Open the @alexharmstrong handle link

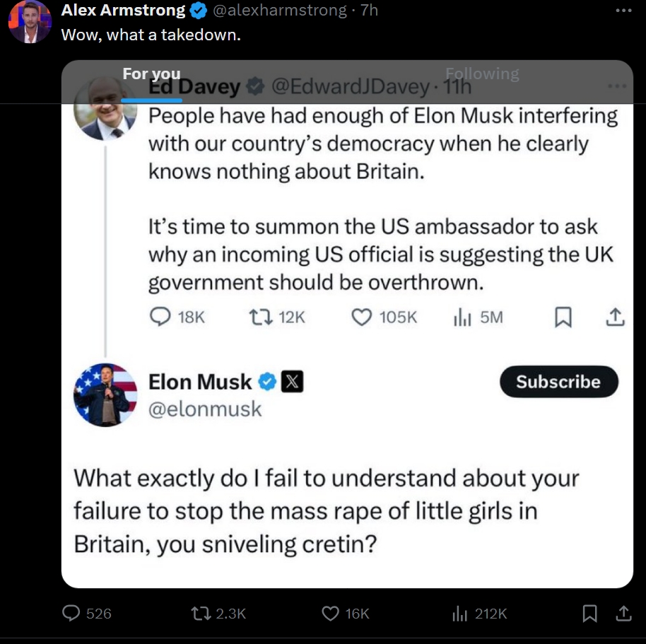280,10
